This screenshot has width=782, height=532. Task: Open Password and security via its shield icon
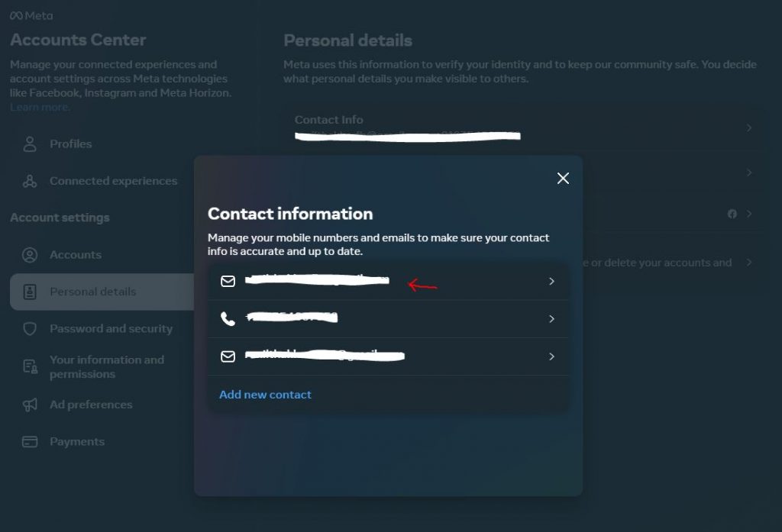[x=30, y=328]
